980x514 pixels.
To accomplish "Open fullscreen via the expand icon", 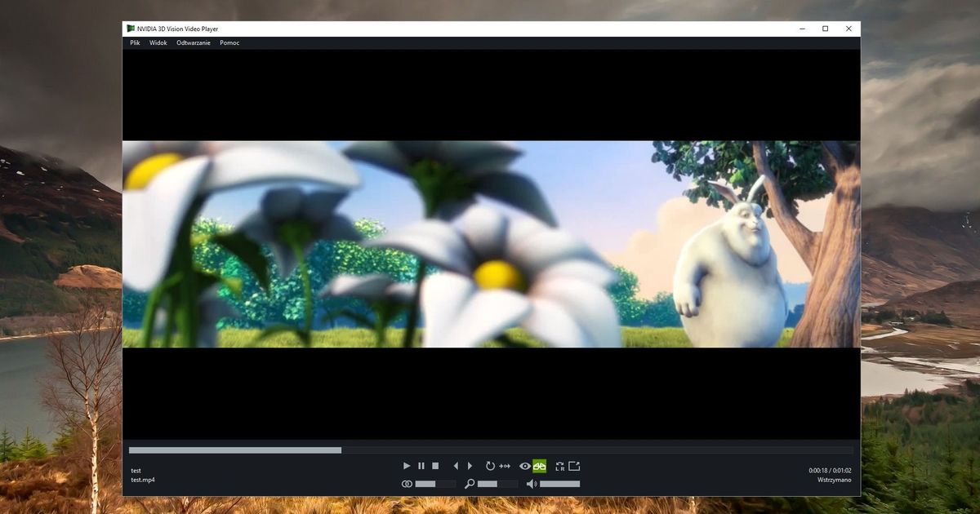I will pyautogui.click(x=575, y=466).
